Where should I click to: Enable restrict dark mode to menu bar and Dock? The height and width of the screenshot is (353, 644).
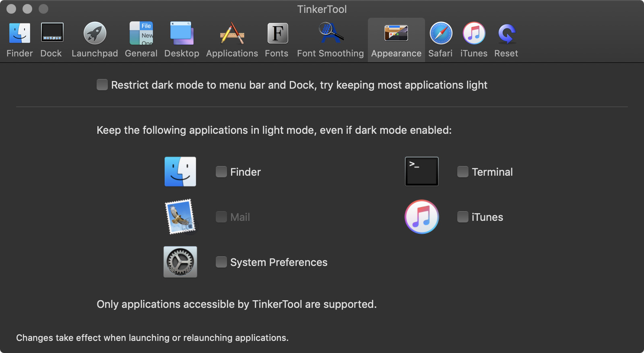[102, 85]
